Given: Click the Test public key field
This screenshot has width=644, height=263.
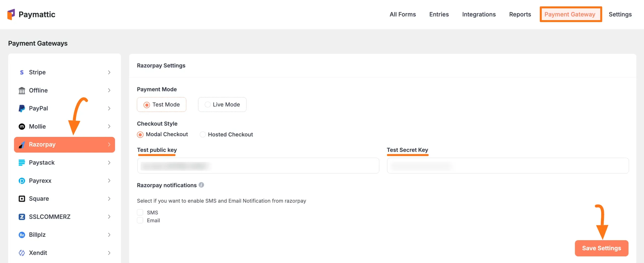Looking at the screenshot, I should click(x=258, y=166).
